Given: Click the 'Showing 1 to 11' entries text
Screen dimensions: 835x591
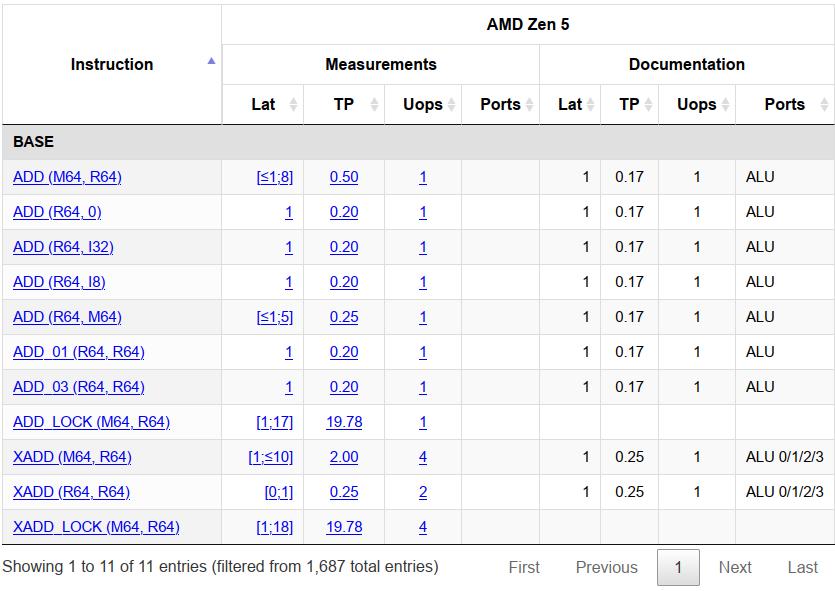Looking at the screenshot, I should point(220,567).
